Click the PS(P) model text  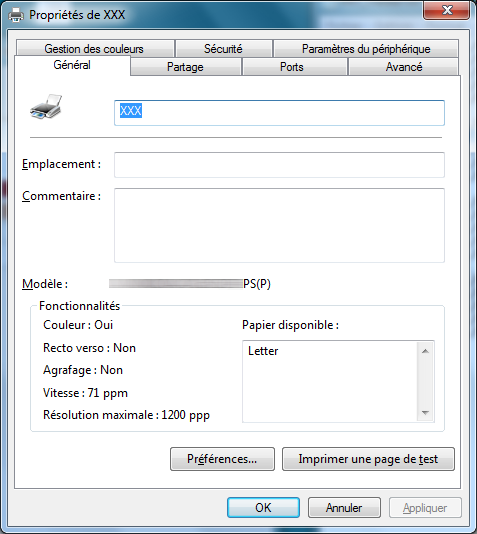pos(257,284)
